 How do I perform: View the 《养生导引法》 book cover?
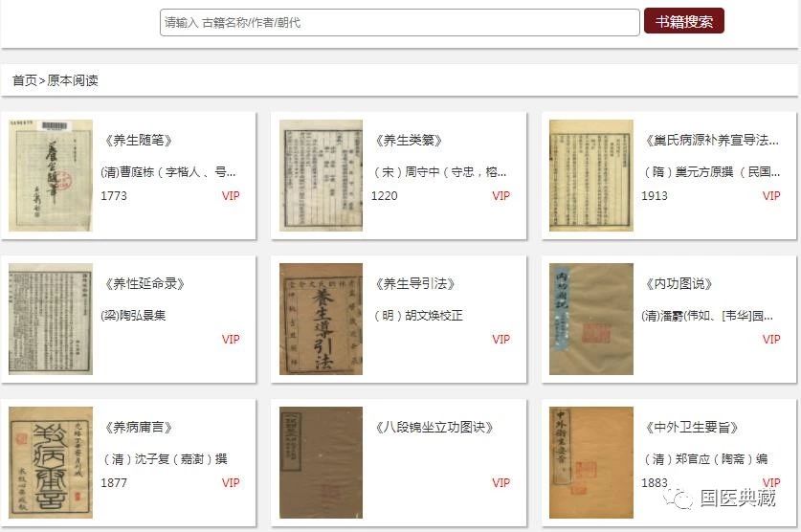tap(321, 319)
